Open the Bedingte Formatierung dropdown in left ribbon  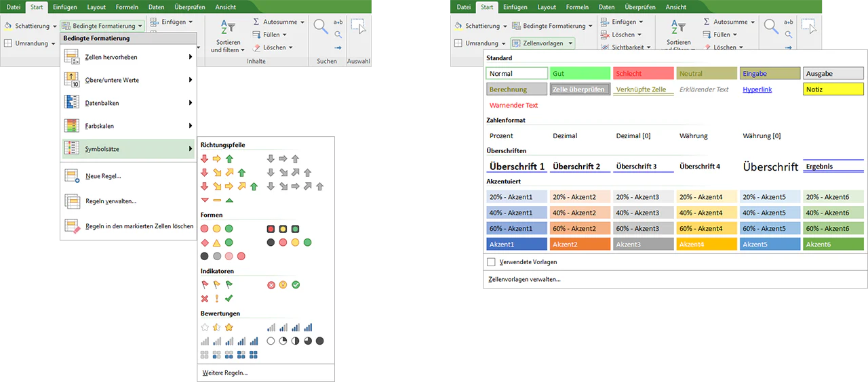(102, 26)
